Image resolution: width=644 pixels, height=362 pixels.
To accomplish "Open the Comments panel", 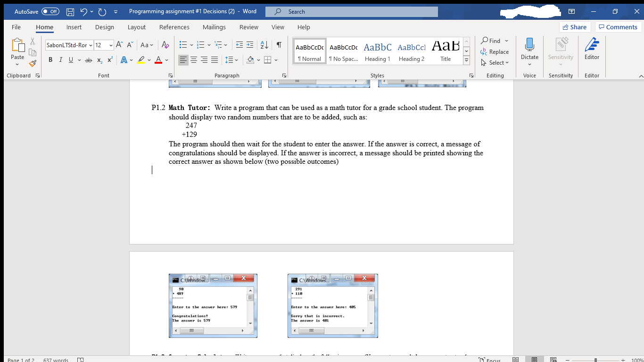I will click(618, 27).
